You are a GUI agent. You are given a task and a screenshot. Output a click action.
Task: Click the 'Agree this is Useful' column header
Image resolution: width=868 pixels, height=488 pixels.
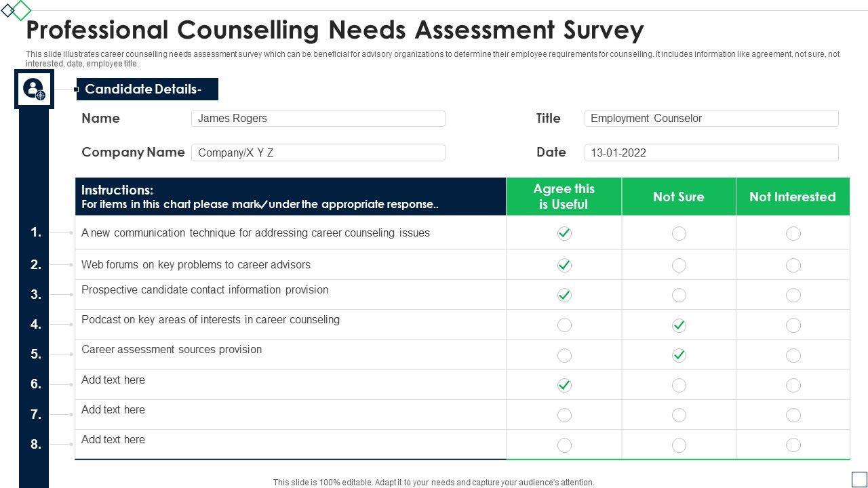564,197
